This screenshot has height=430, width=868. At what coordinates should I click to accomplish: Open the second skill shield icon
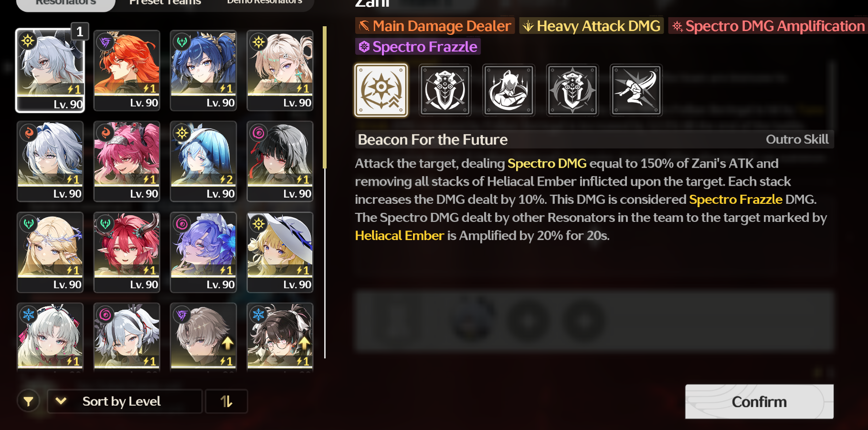445,90
